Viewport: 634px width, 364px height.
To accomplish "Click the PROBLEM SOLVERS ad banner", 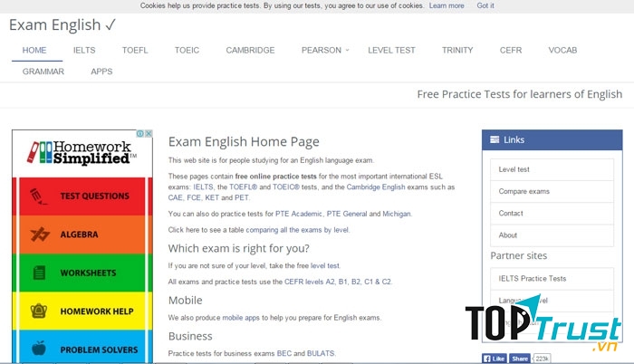I will point(82,347).
